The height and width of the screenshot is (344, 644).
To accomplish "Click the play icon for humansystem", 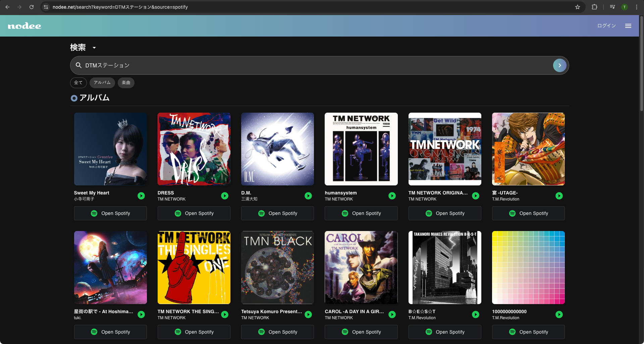I will coord(392,196).
